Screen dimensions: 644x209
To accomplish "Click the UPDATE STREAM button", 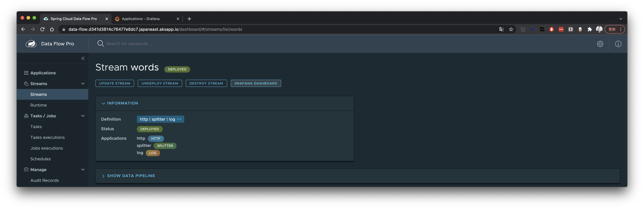I will (115, 83).
